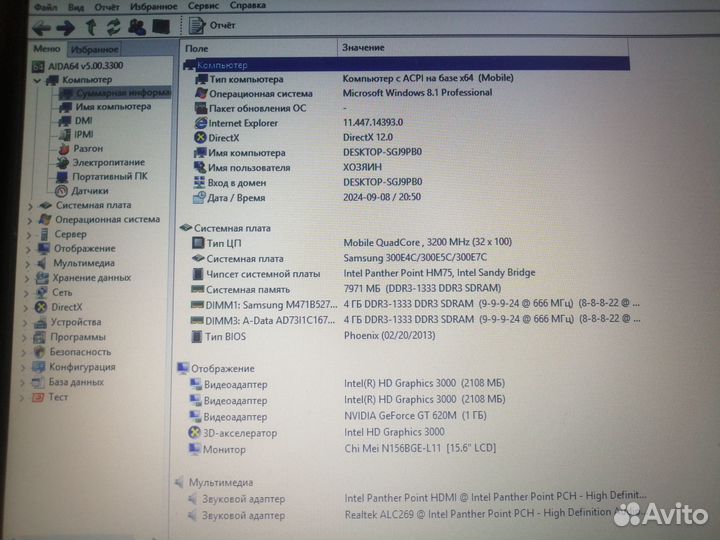Screen dimensions: 720x540
Task: Click the Microsoft Windows 8.1 Professional value
Action: [417, 93]
